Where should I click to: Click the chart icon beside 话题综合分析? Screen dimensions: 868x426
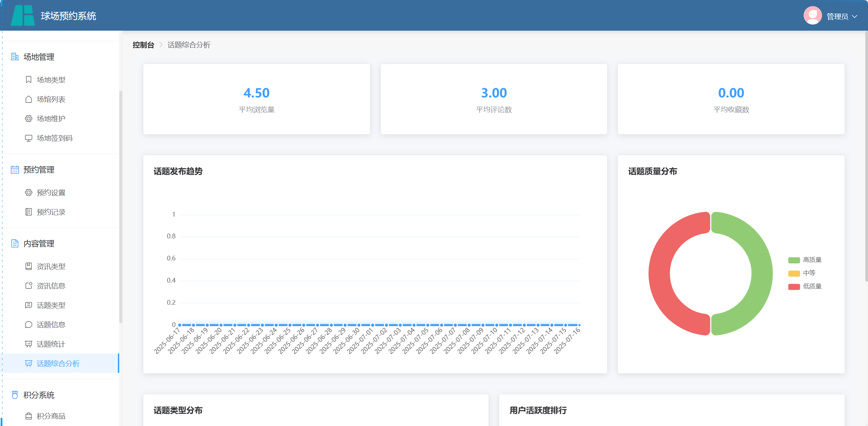click(x=29, y=363)
